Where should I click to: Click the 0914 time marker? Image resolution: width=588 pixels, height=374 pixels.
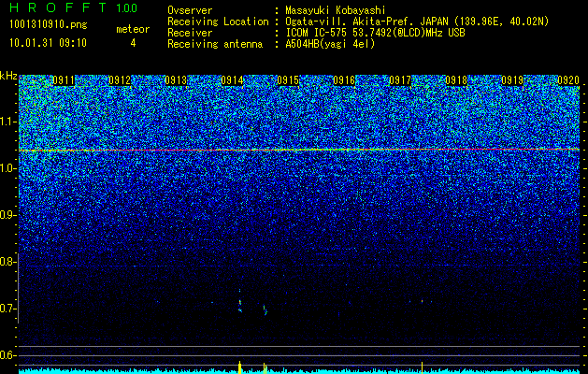(232, 80)
